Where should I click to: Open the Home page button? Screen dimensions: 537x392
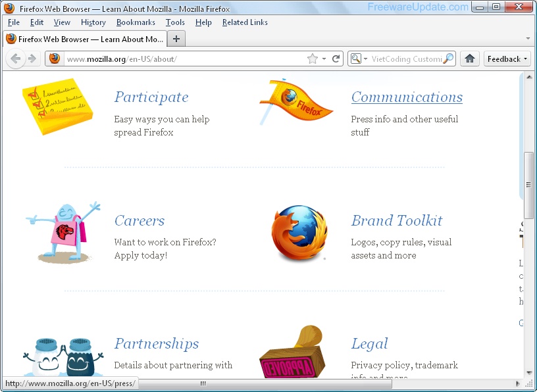tap(469, 59)
